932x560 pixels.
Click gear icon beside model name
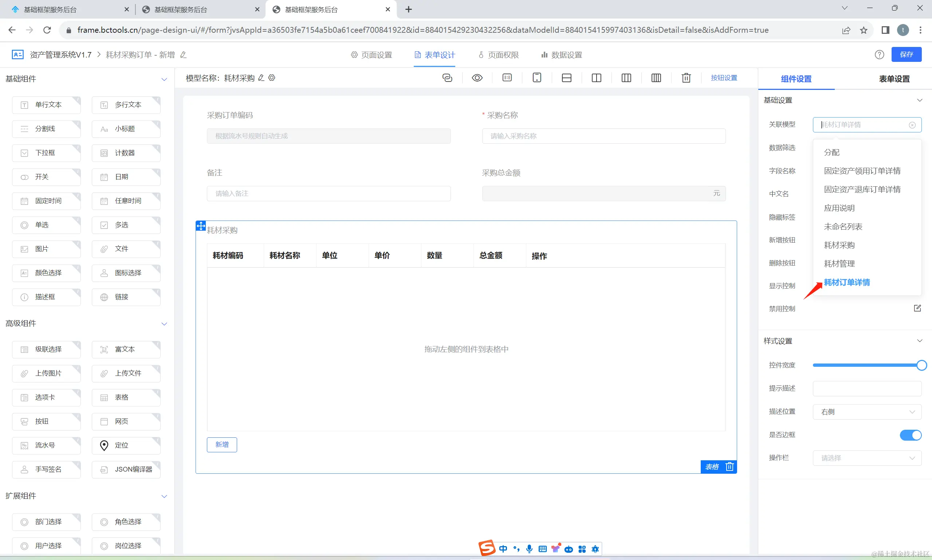pos(272,78)
